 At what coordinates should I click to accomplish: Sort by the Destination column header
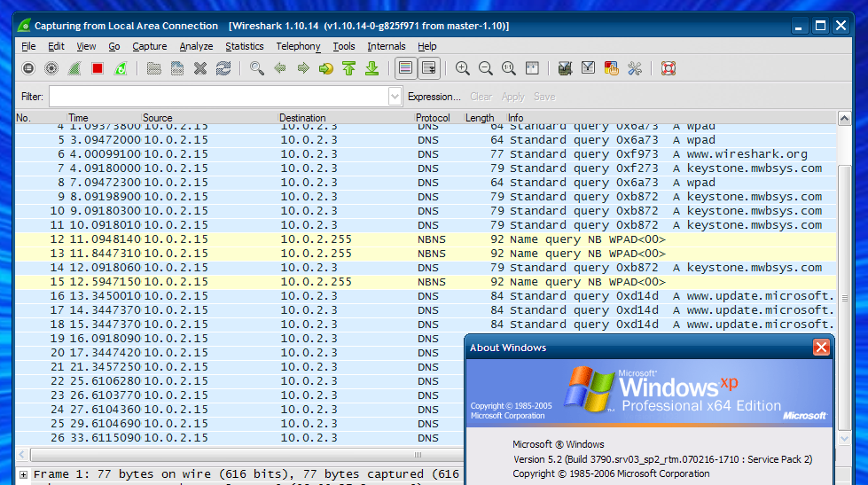pyautogui.click(x=346, y=117)
